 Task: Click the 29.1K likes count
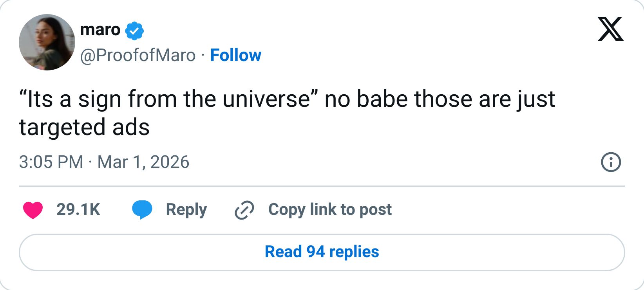pos(78,209)
